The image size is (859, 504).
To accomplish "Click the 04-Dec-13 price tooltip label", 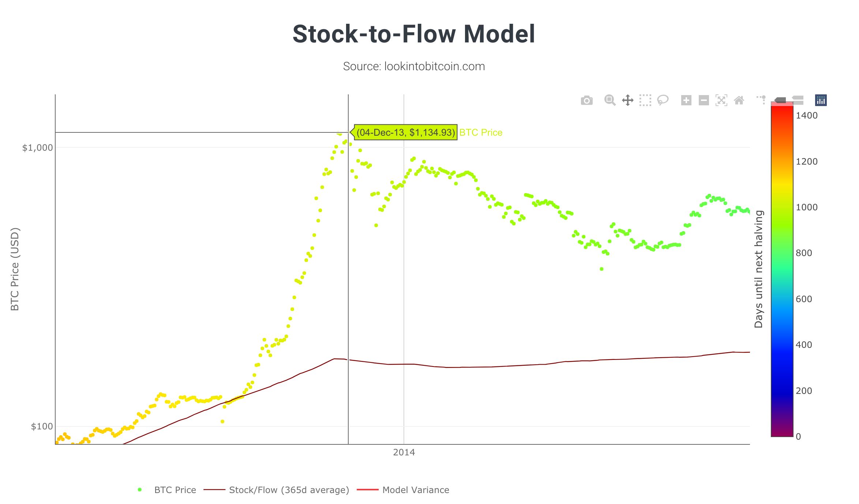I will [405, 132].
